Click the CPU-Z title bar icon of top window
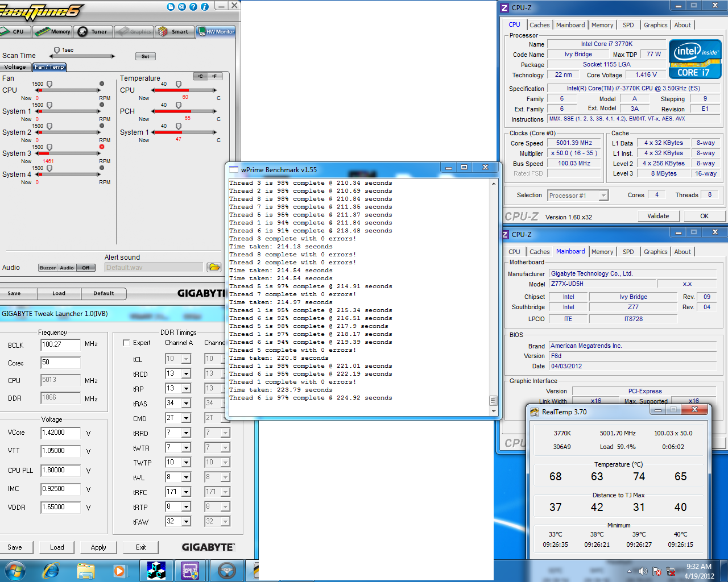 505,7
